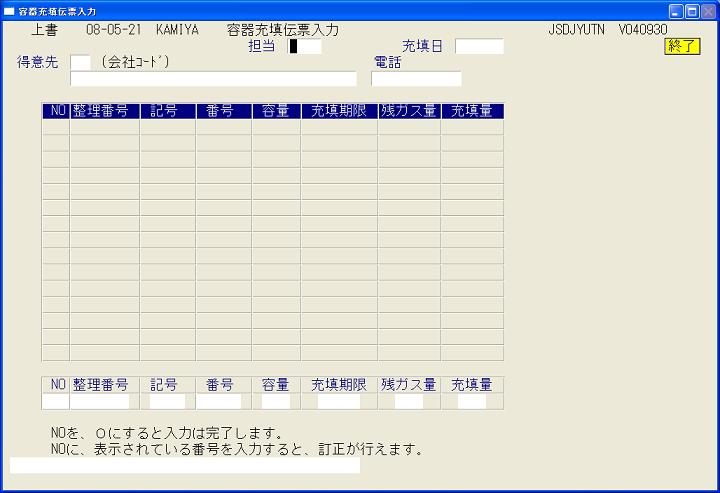The height and width of the screenshot is (493, 720).
Task: Click the 残ガス量 blue column header
Action: coord(409,111)
